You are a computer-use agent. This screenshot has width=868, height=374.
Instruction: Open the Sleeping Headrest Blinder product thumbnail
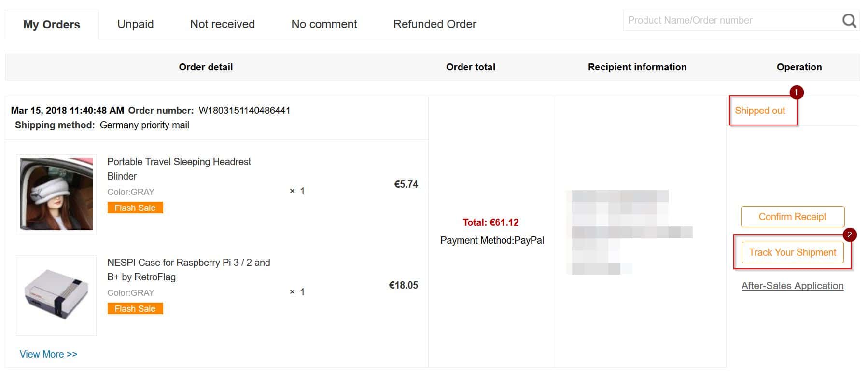56,194
